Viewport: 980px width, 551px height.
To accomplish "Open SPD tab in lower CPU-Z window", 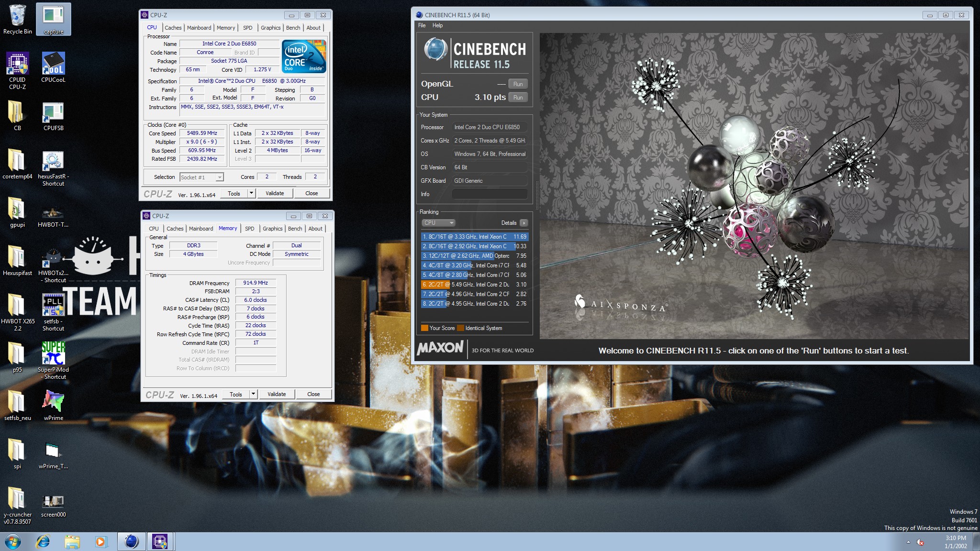I will click(250, 229).
